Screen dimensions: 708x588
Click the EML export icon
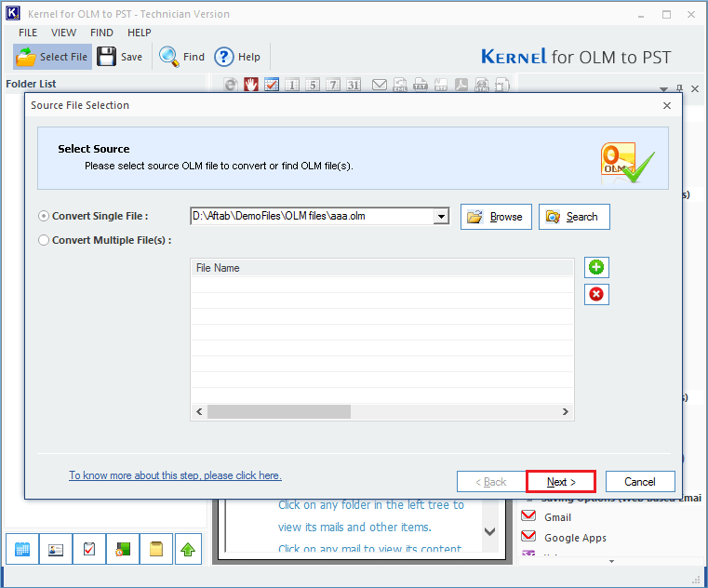pos(400,85)
